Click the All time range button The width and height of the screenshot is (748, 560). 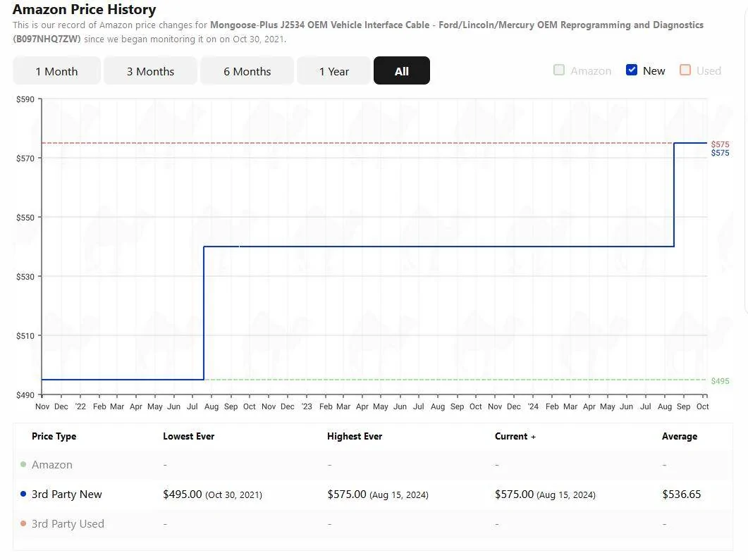pos(401,70)
